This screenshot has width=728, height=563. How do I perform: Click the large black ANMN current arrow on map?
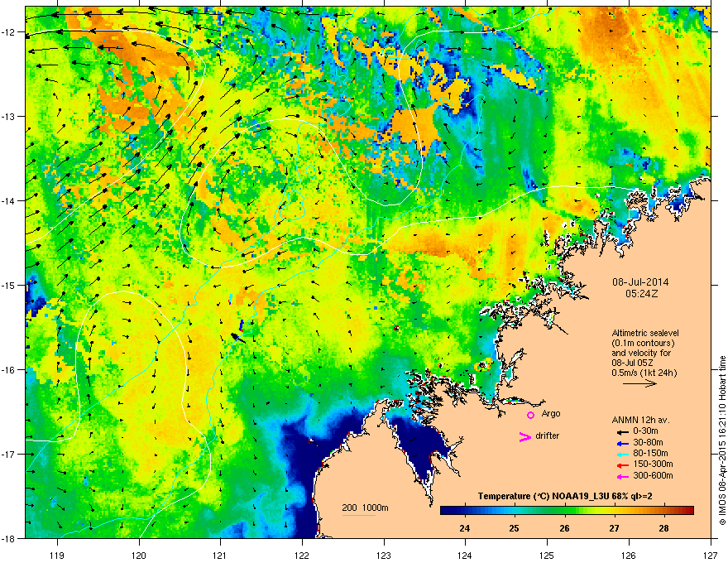click(237, 338)
